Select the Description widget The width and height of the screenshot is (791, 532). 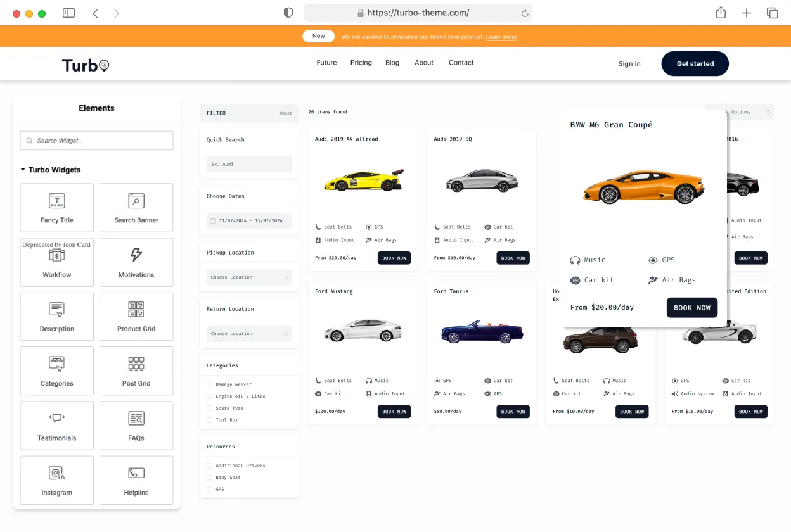(x=57, y=317)
